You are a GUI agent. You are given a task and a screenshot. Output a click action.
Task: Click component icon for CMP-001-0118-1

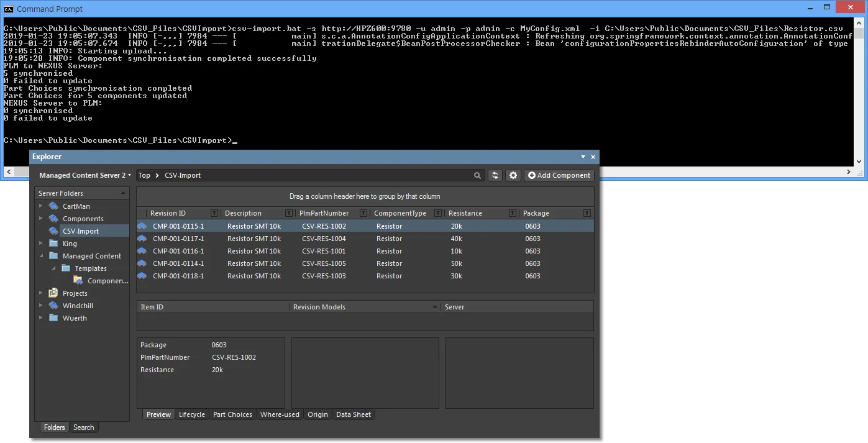pos(142,276)
